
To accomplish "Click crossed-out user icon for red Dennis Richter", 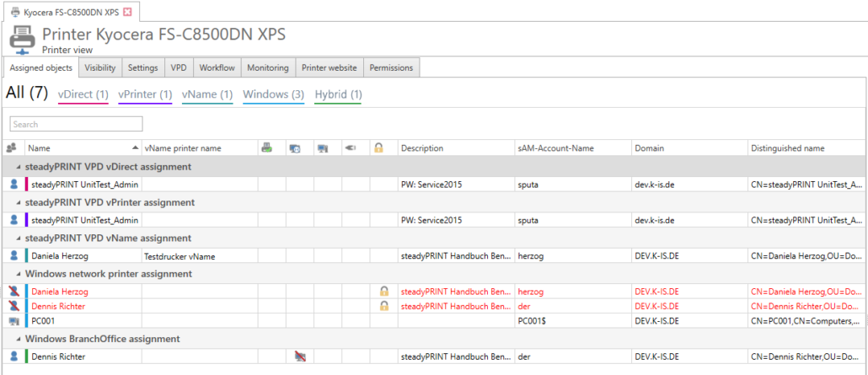I will 13,306.
